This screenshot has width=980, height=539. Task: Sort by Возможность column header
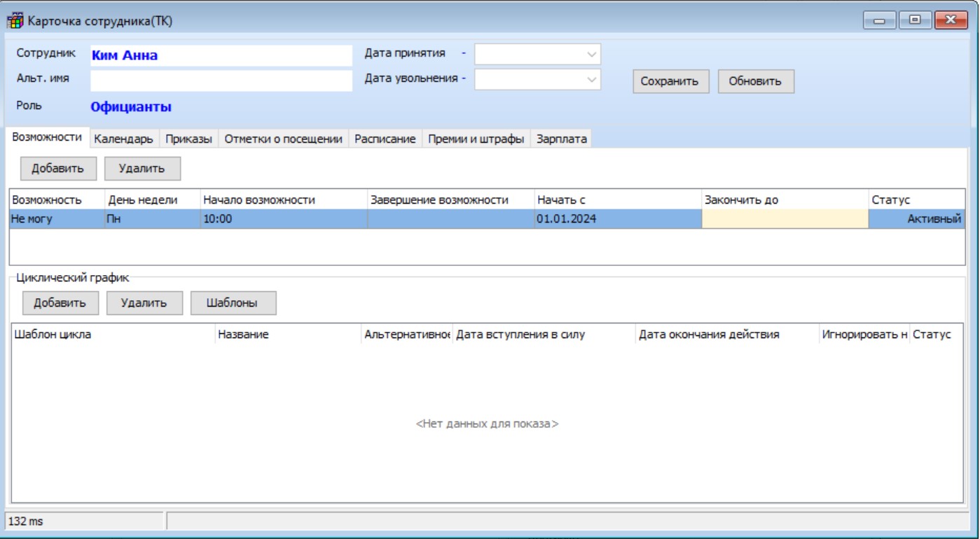pyautogui.click(x=57, y=200)
